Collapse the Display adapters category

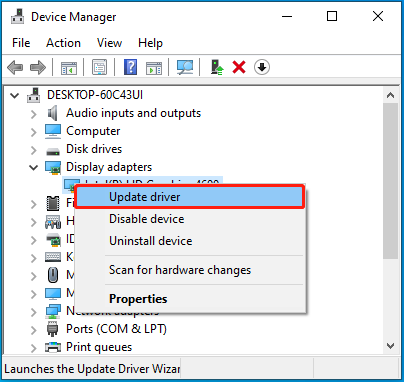(x=33, y=168)
